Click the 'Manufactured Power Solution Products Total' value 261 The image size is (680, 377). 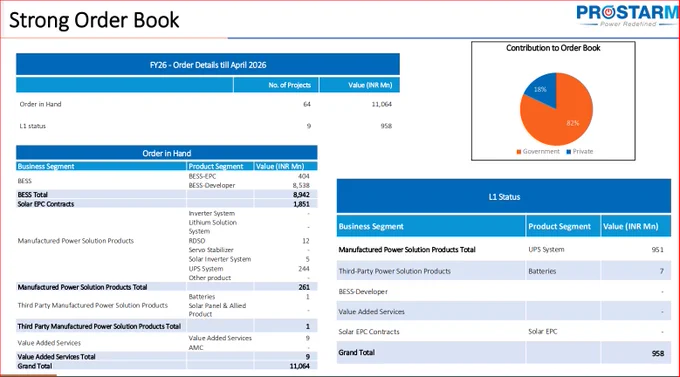point(304,287)
